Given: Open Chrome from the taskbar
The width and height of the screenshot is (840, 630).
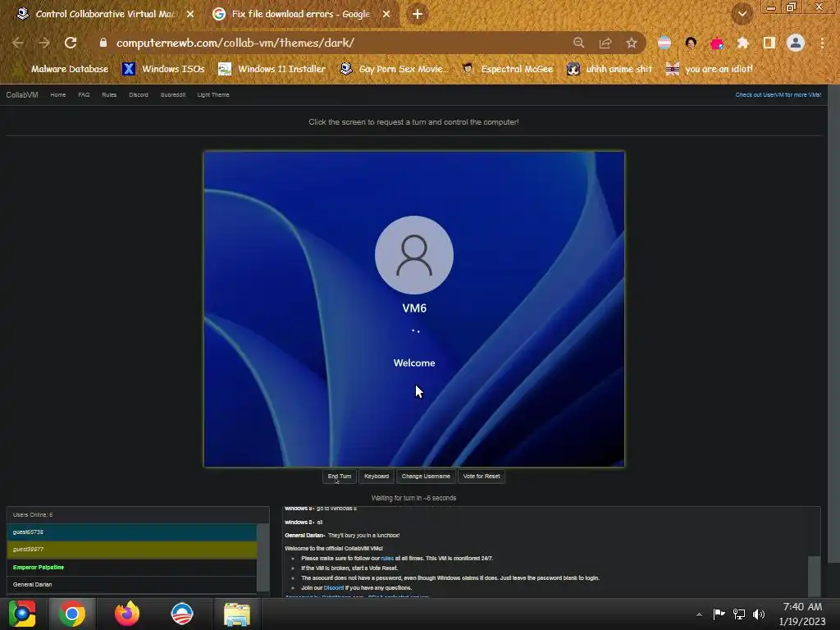Looking at the screenshot, I should click(72, 614).
